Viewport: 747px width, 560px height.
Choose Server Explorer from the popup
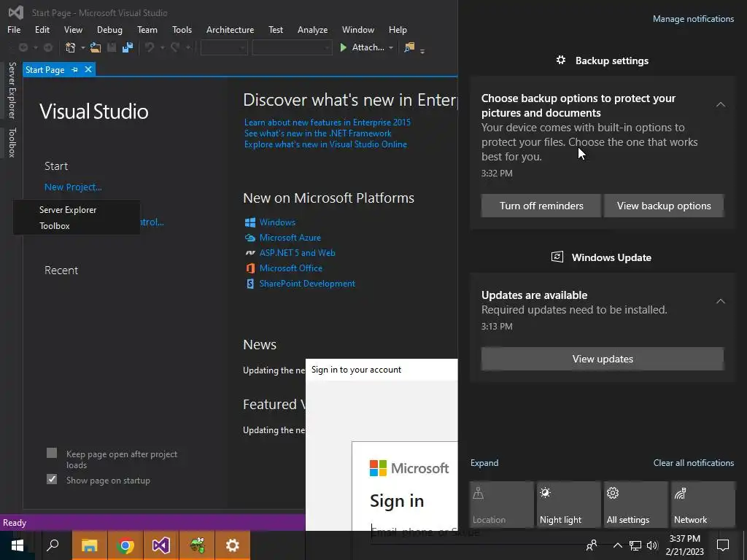tap(76, 210)
